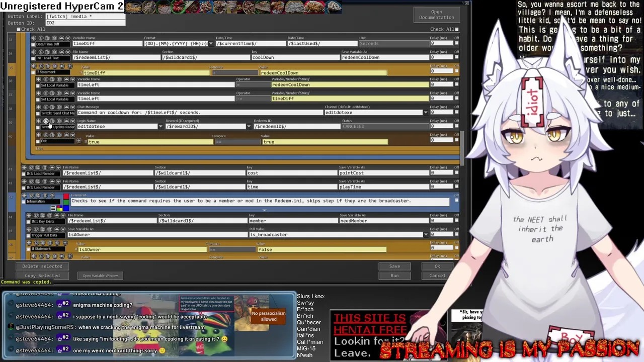Image resolution: width=644 pixels, height=362 pixels.
Task: Select Trigger Pull Data row checkbox
Action: (28, 236)
